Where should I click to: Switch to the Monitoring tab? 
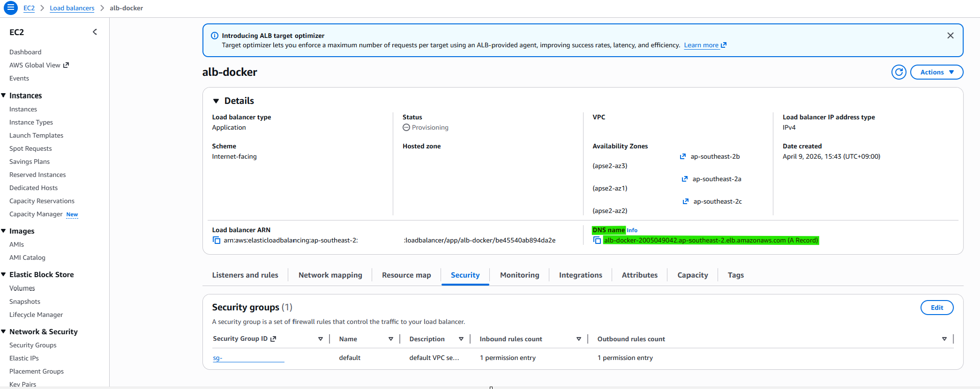click(x=520, y=275)
